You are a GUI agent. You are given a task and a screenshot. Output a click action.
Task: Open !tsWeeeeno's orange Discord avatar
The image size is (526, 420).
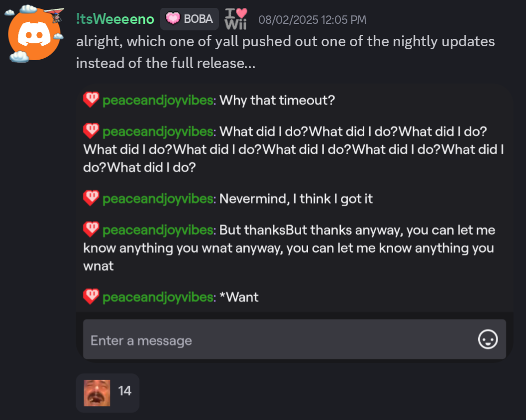click(x=34, y=34)
